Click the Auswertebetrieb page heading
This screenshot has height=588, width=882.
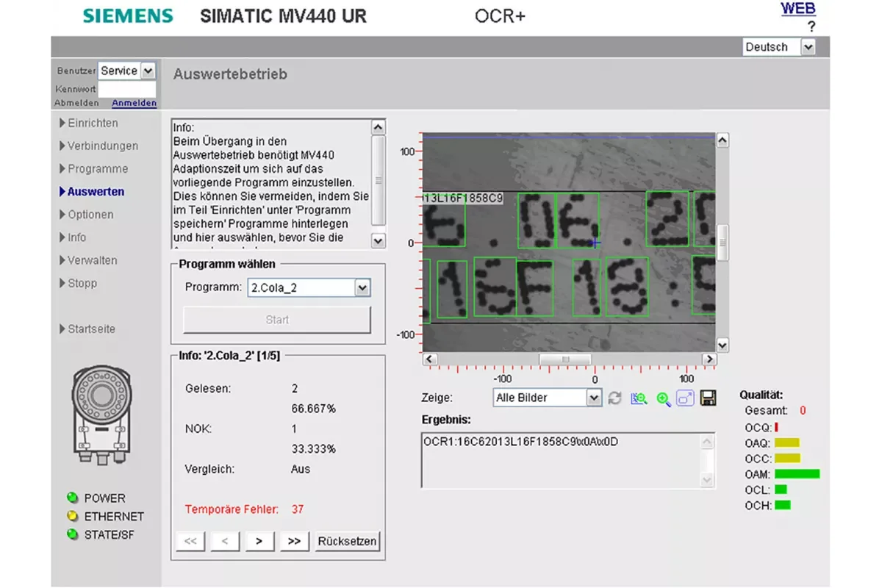tap(230, 74)
